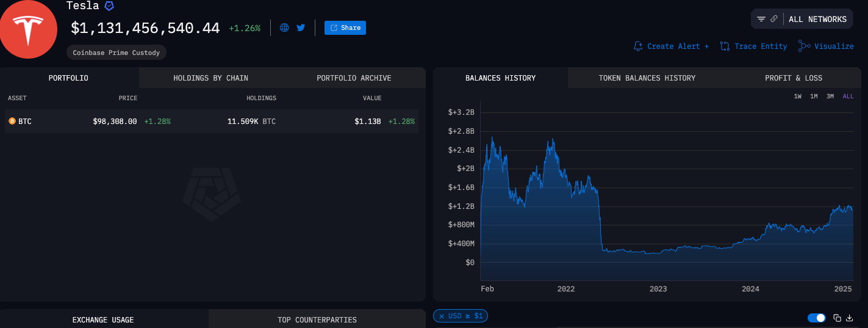Switch to the PORTFOLIO tab

coord(68,78)
